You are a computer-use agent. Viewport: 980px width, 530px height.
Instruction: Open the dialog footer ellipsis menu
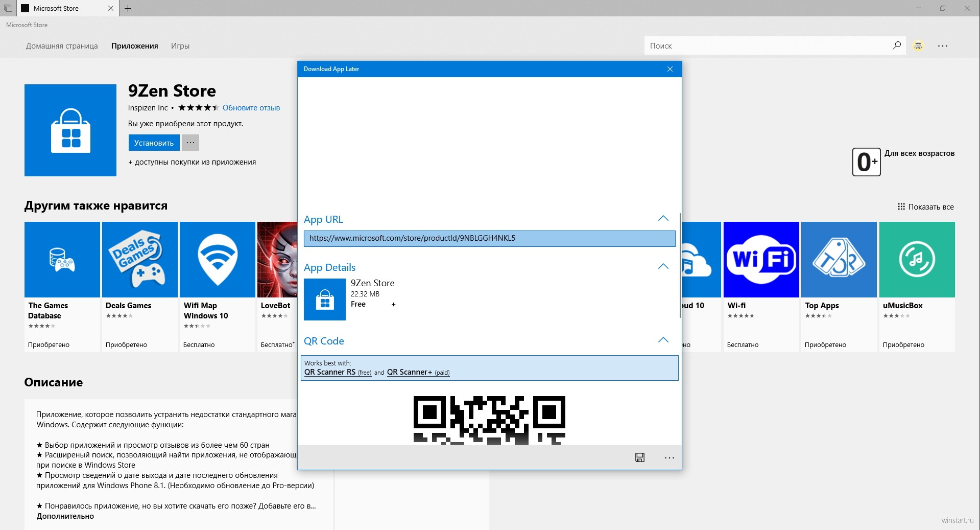point(669,457)
